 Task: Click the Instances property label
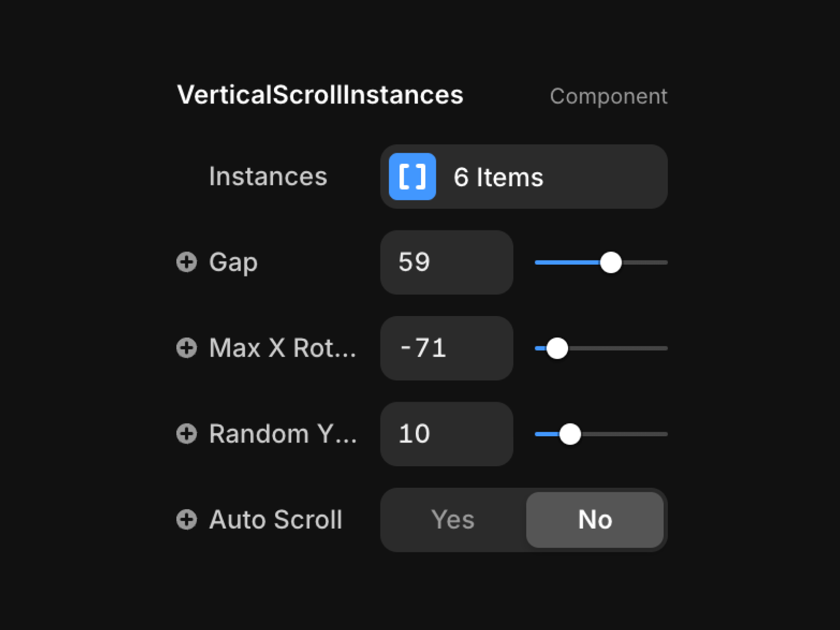point(268,176)
